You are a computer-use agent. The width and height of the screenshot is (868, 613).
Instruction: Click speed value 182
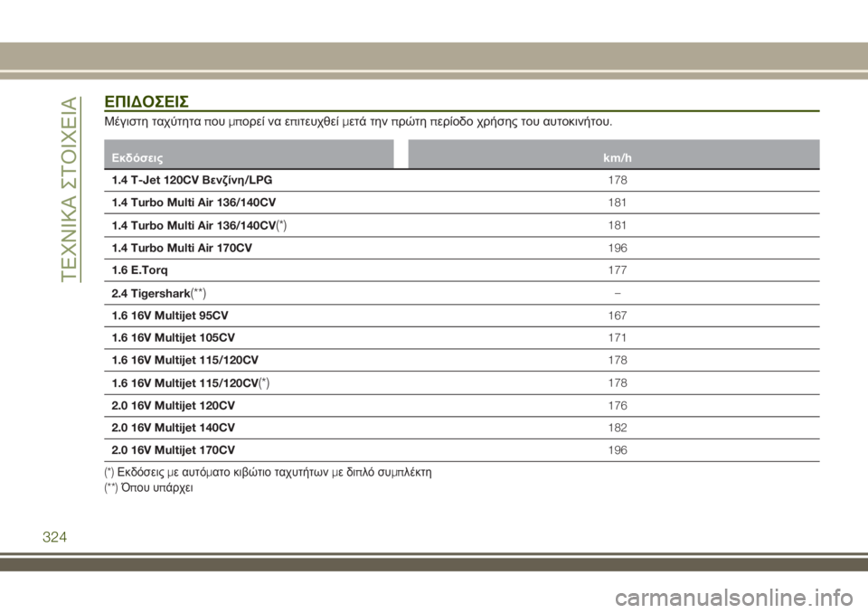click(x=618, y=428)
